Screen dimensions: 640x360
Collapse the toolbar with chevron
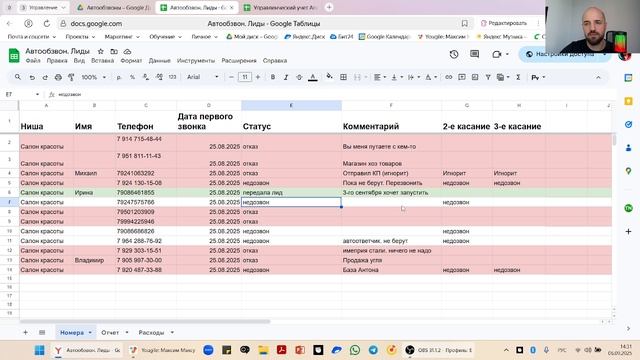(598, 77)
